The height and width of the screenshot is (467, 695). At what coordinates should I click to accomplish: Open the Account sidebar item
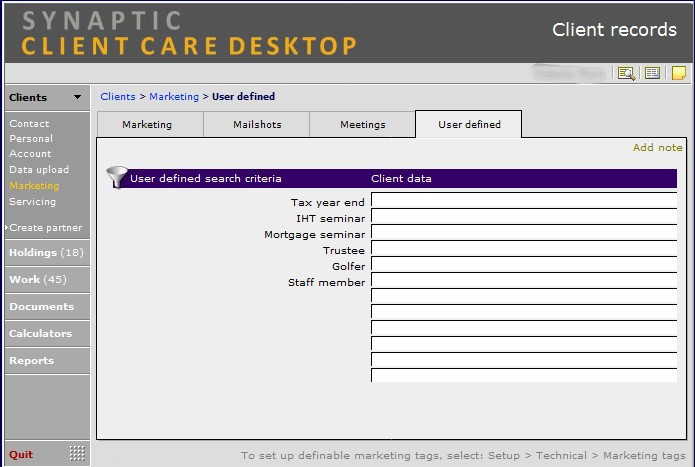coord(30,154)
